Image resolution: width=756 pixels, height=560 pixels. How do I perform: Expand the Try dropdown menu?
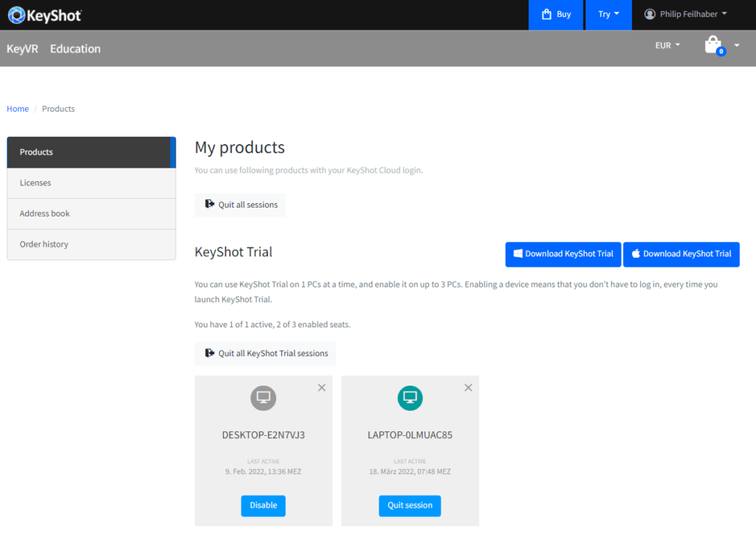(608, 15)
